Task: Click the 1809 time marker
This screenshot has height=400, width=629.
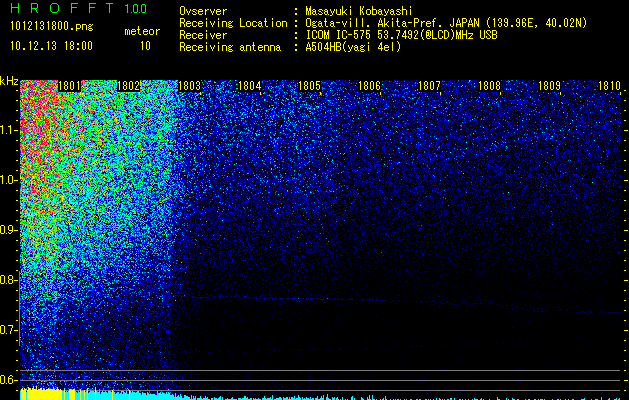Action: pos(549,86)
